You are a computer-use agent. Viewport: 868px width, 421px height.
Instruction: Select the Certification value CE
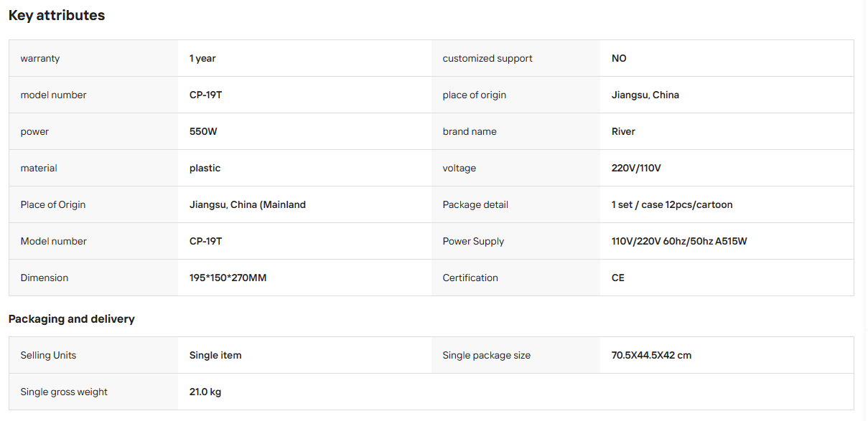point(618,278)
